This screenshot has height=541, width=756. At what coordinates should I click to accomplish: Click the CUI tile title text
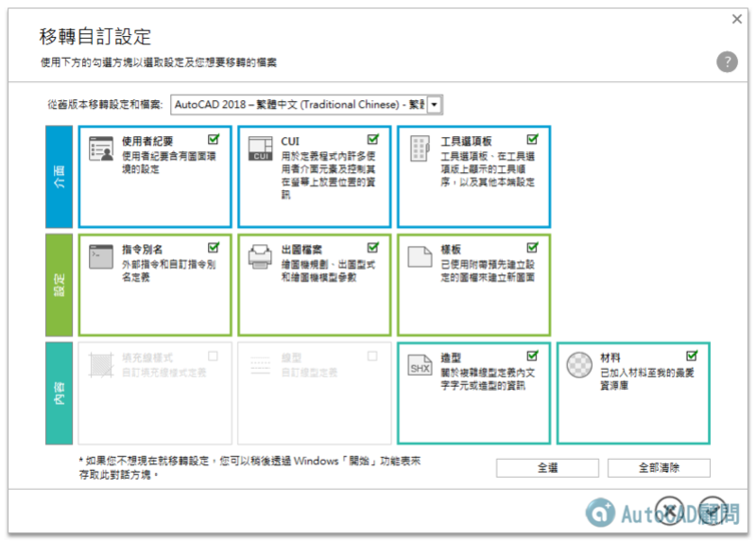pyautogui.click(x=290, y=141)
